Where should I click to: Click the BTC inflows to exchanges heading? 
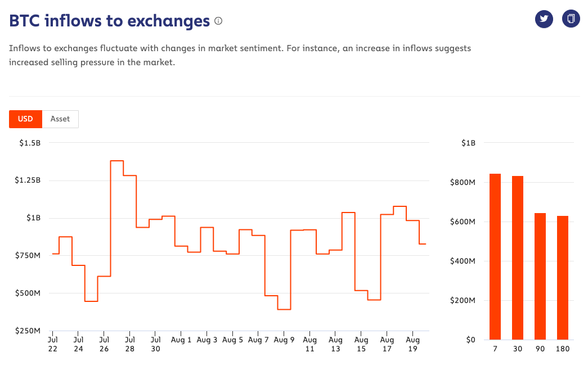tap(109, 21)
